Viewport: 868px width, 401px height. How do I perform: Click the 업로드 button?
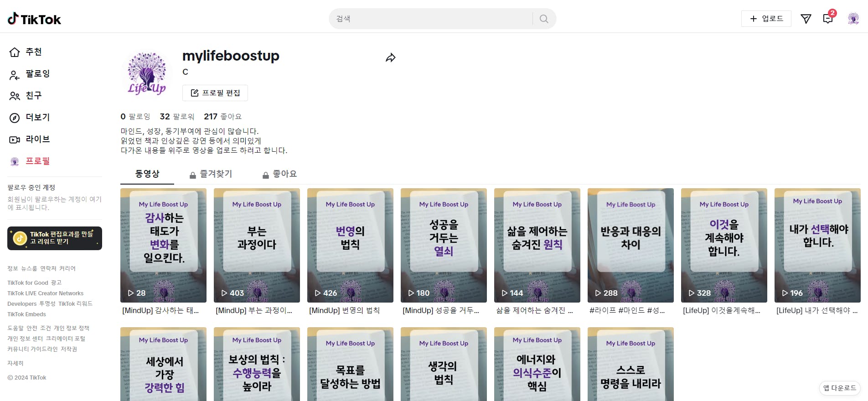point(766,19)
